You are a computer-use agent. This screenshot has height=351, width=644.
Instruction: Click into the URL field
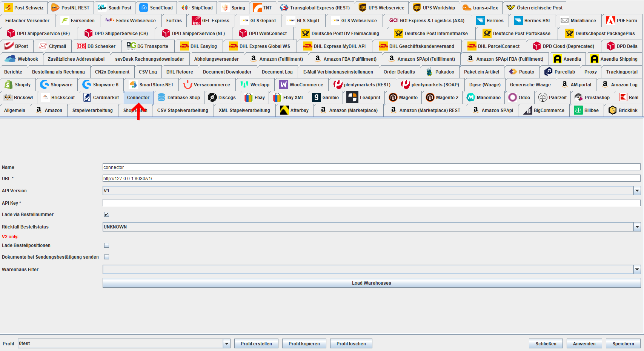pyautogui.click(x=372, y=178)
